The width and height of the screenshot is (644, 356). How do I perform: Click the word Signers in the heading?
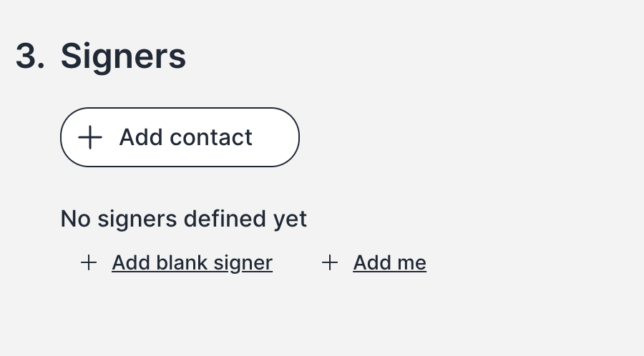click(123, 56)
